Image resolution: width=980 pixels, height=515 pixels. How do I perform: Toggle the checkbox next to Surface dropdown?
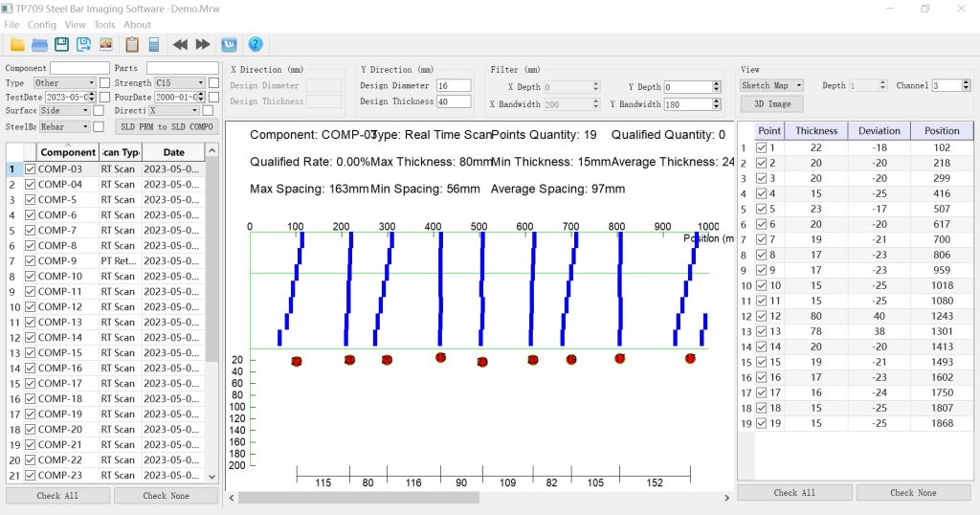99,111
